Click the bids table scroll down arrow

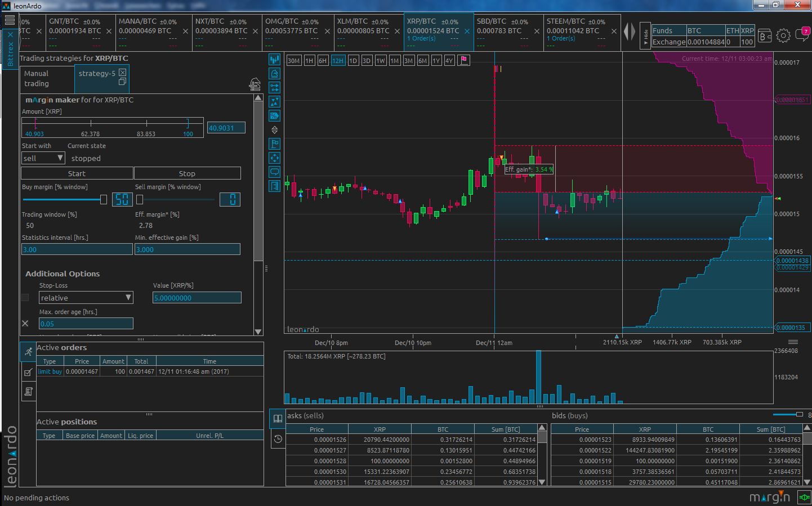[807, 482]
